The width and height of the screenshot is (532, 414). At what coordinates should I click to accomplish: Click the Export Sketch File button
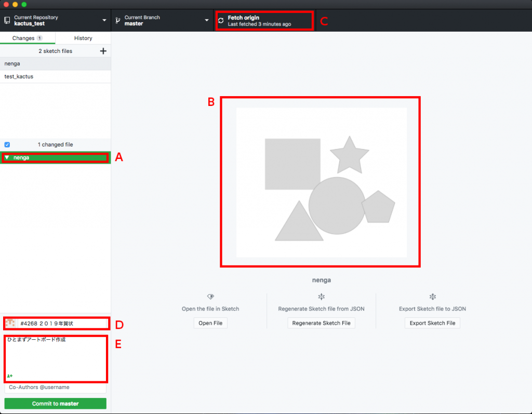point(432,323)
